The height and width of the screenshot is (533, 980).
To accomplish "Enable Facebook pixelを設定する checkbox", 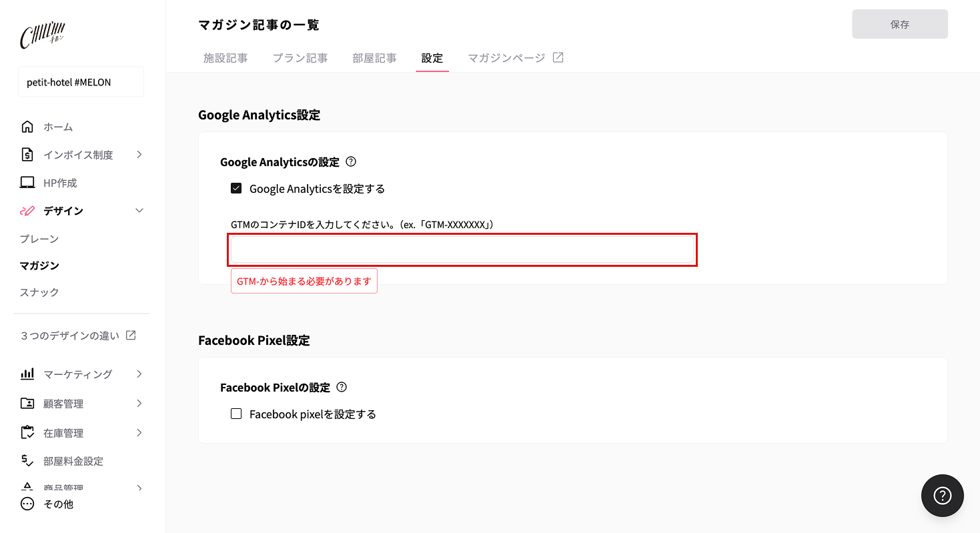I will click(x=236, y=414).
